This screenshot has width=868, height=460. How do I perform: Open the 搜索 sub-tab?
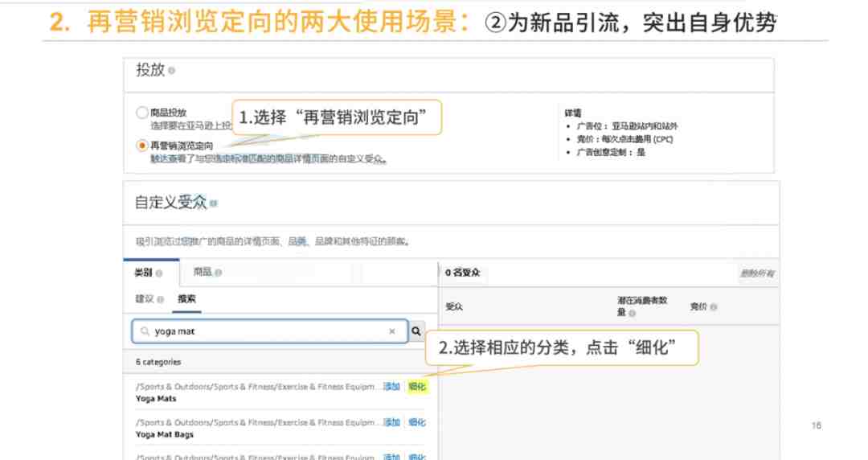(x=186, y=299)
